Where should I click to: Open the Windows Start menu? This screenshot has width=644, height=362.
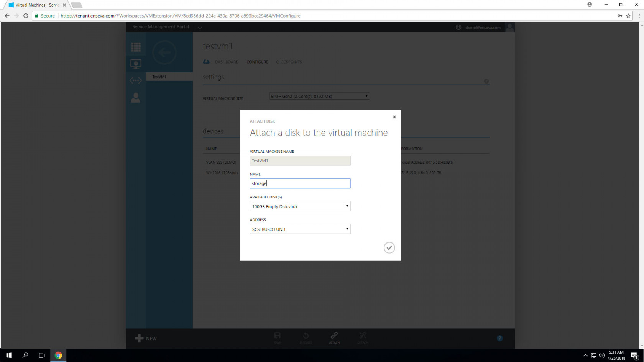coord(9,355)
